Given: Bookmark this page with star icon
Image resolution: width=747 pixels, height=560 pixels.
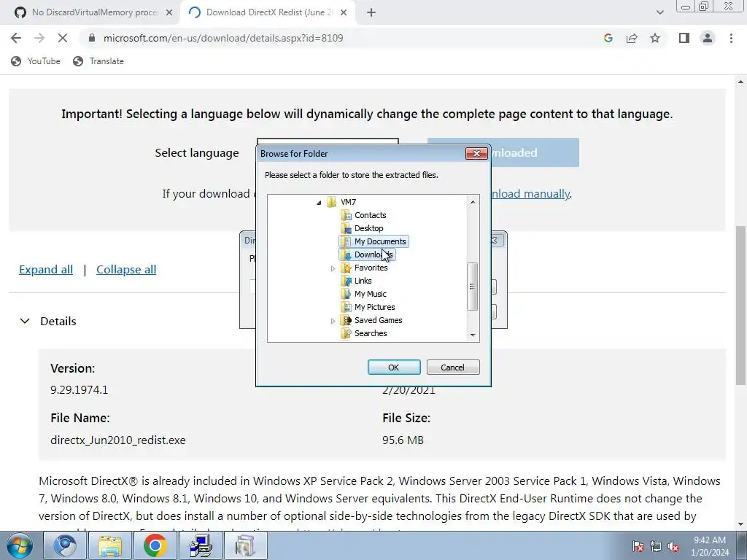Looking at the screenshot, I should [655, 38].
